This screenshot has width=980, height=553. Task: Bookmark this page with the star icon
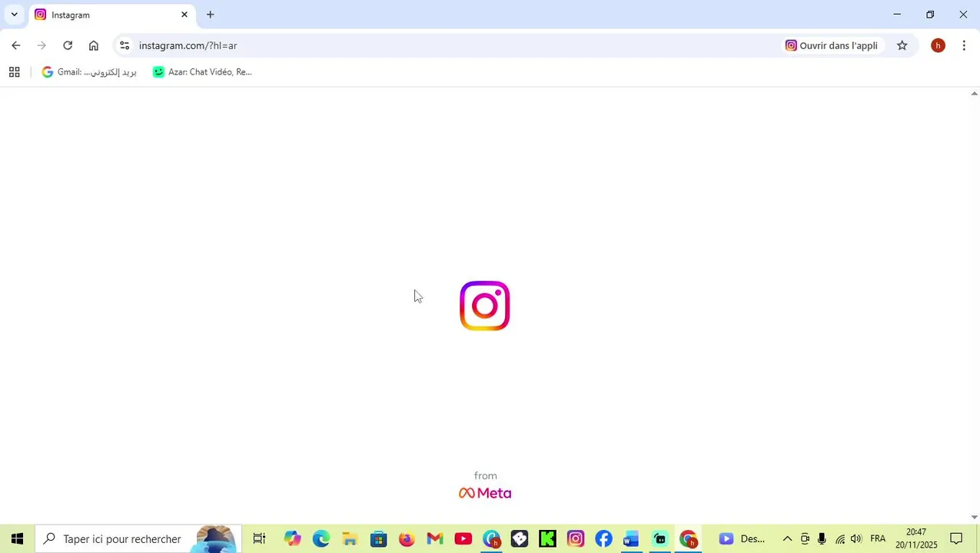tap(902, 45)
